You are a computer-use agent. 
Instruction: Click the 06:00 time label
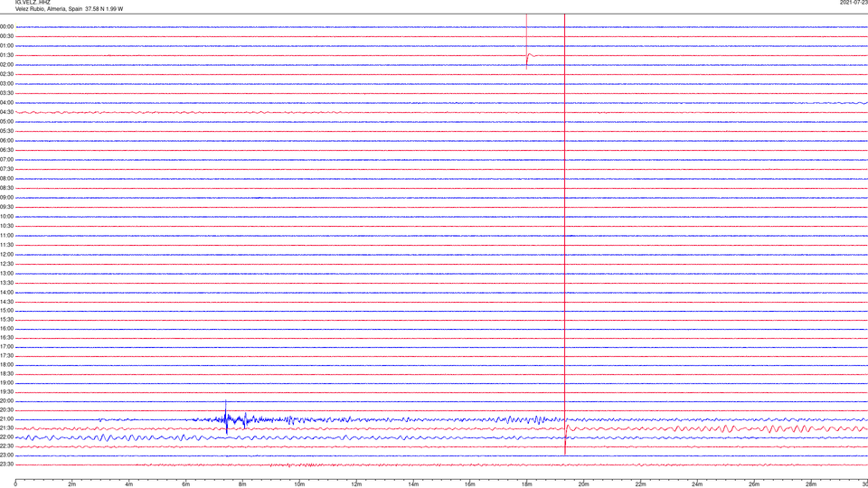point(6,141)
